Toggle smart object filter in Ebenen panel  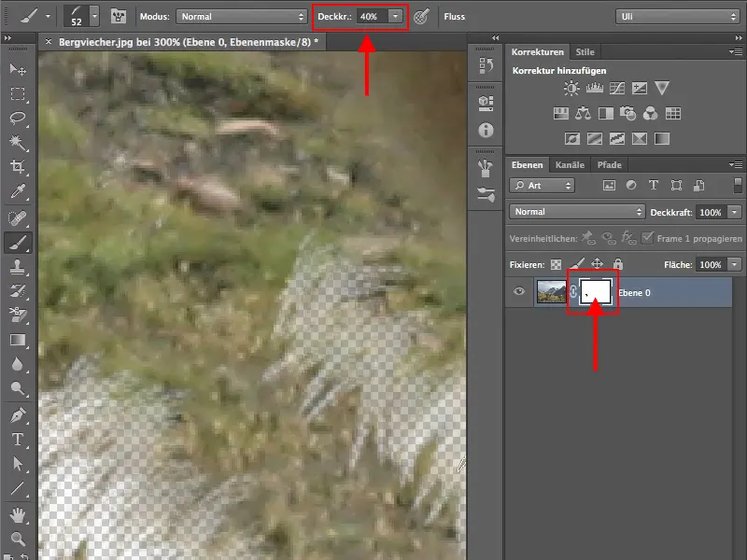coord(698,185)
